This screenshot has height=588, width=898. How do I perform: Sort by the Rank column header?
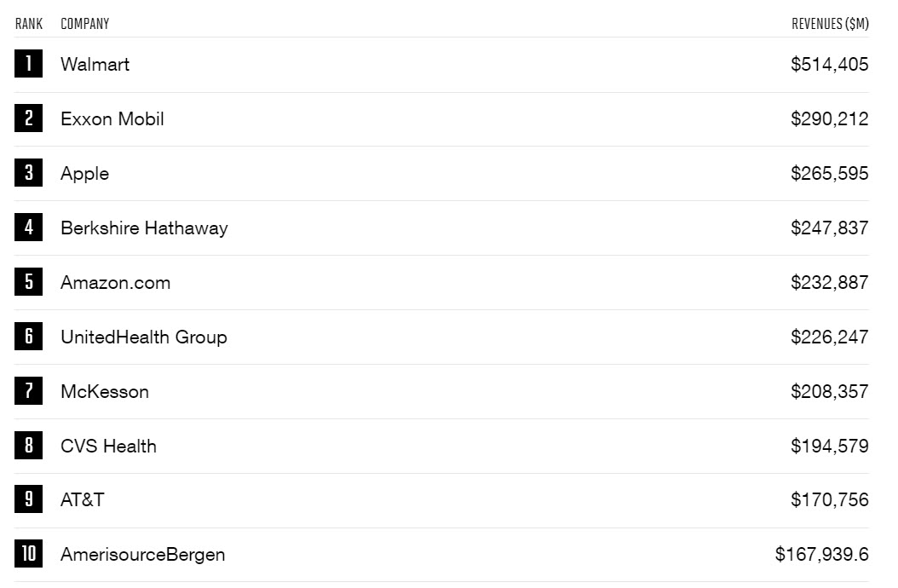point(29,24)
